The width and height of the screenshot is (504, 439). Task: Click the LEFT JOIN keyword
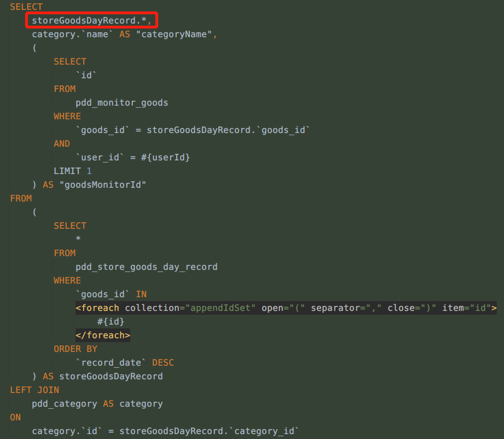(x=34, y=390)
